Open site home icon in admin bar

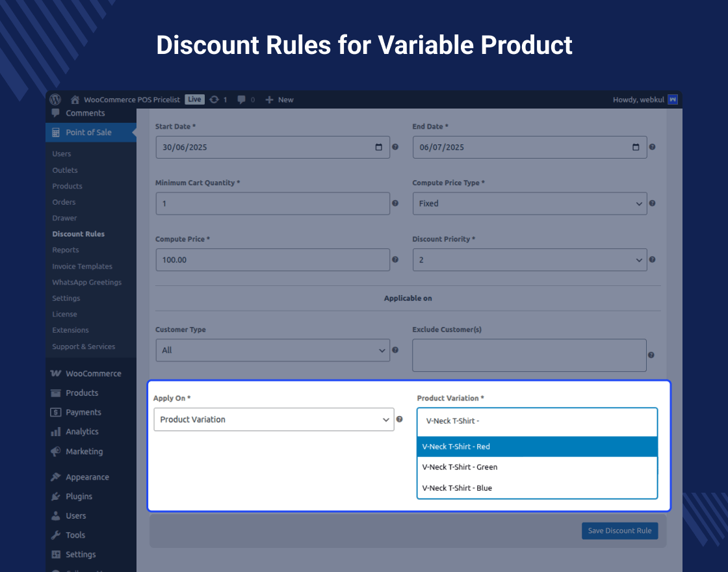coord(75,99)
